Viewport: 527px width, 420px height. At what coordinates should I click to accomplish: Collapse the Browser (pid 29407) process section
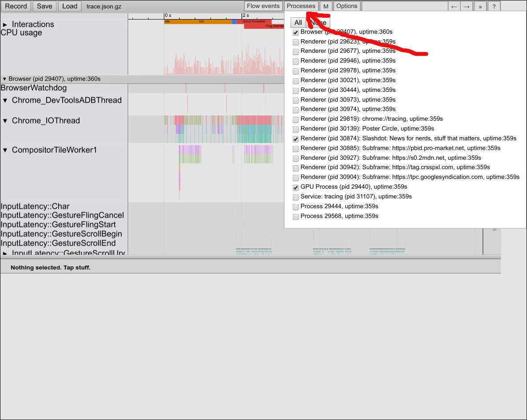[4, 79]
